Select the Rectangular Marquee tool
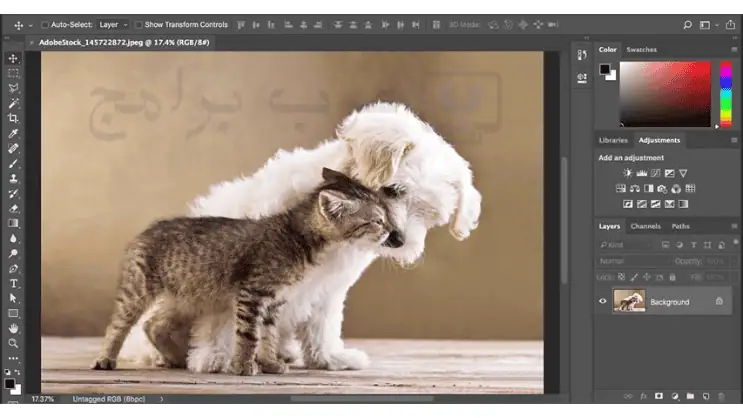The width and height of the screenshot is (743, 418). (13, 73)
